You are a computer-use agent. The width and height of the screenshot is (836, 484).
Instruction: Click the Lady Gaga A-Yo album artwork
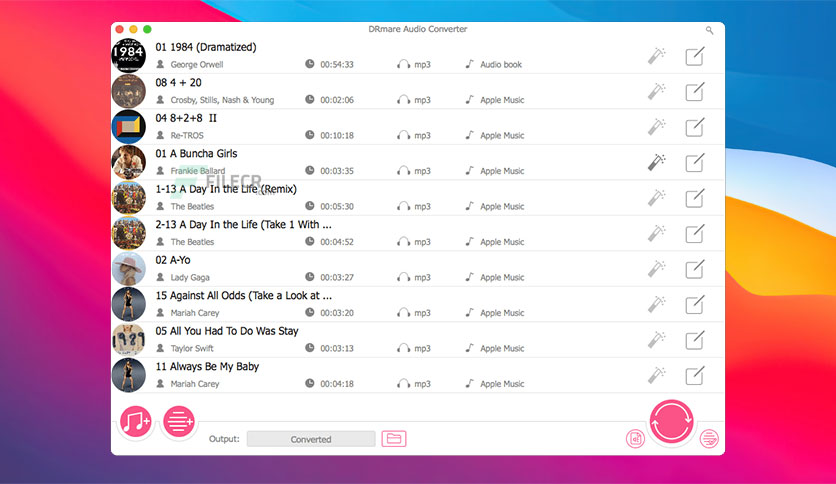tap(128, 269)
